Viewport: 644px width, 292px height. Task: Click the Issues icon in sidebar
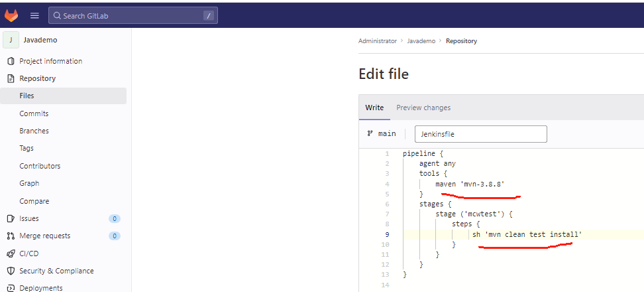point(11,219)
